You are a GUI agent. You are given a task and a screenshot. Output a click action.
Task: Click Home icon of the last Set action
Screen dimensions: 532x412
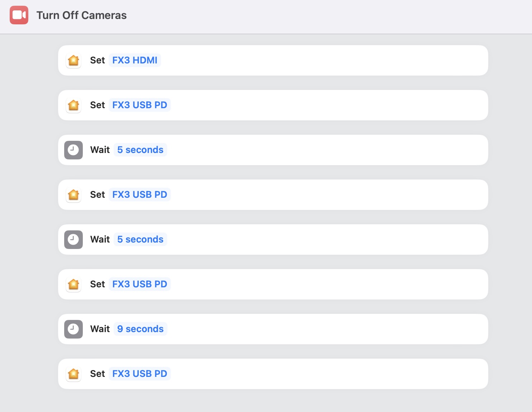pyautogui.click(x=73, y=374)
